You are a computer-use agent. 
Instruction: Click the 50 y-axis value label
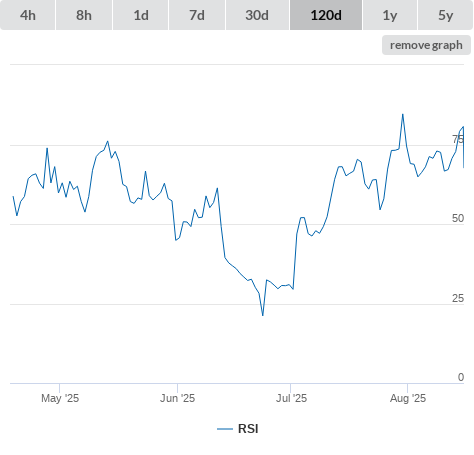[x=458, y=218]
